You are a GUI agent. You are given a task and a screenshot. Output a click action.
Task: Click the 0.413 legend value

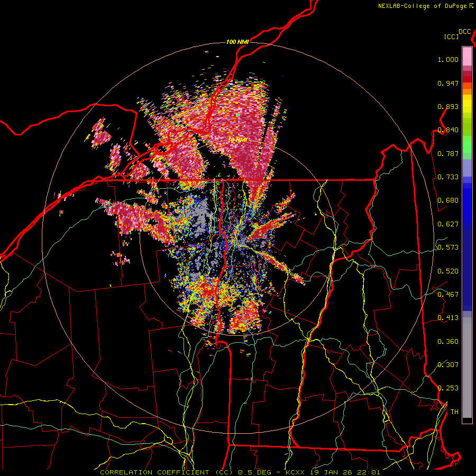[448, 318]
